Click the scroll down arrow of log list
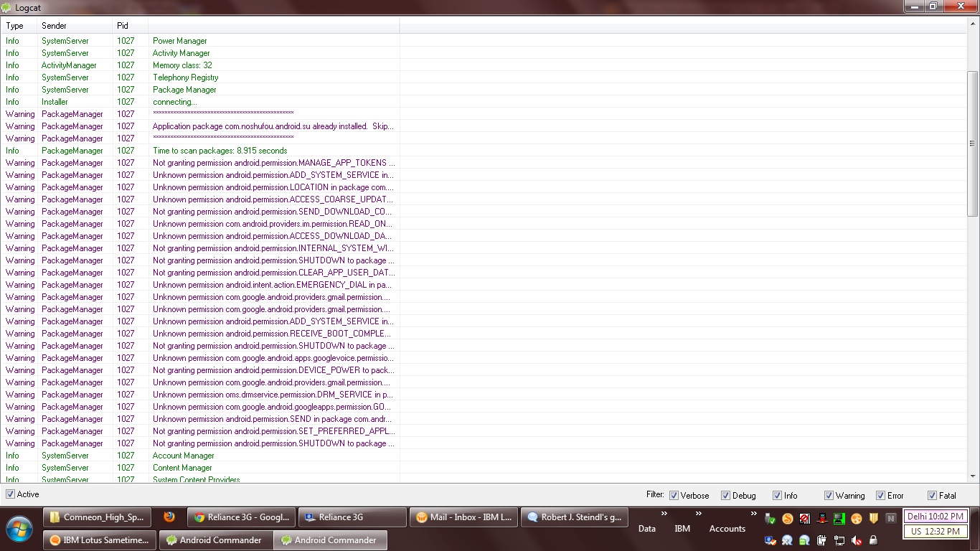This screenshot has width=980, height=551. click(x=973, y=476)
